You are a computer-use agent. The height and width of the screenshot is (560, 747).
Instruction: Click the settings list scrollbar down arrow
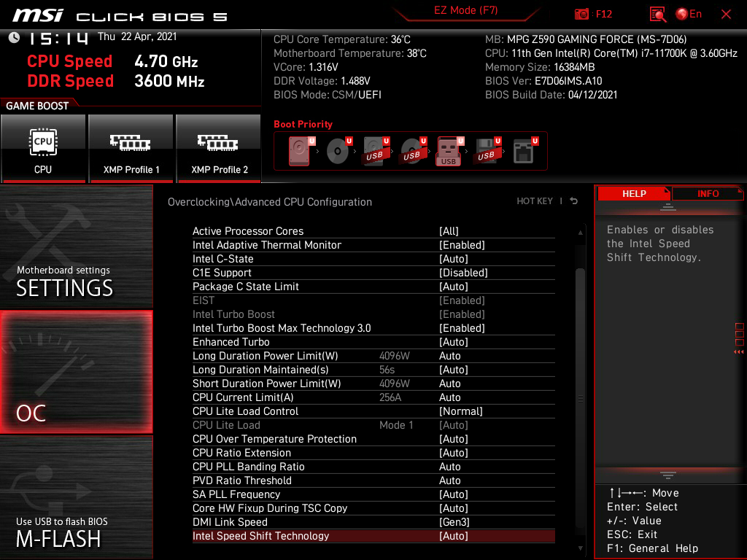pos(580,548)
